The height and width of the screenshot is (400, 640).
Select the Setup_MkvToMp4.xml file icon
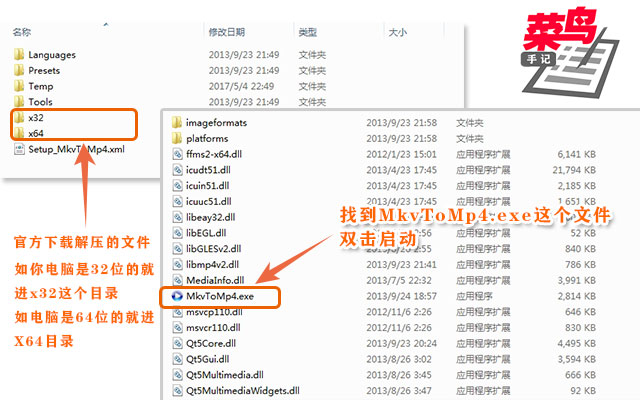point(19,149)
